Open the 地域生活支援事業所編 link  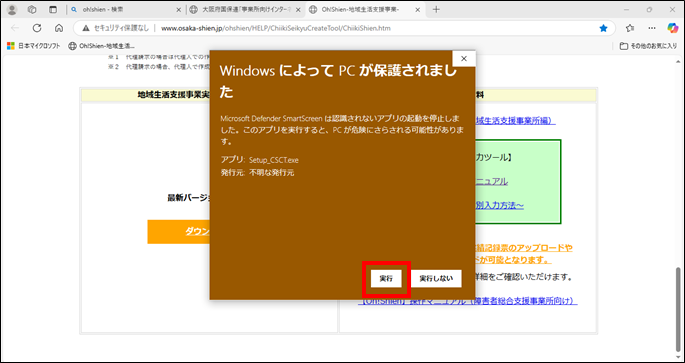[515, 120]
